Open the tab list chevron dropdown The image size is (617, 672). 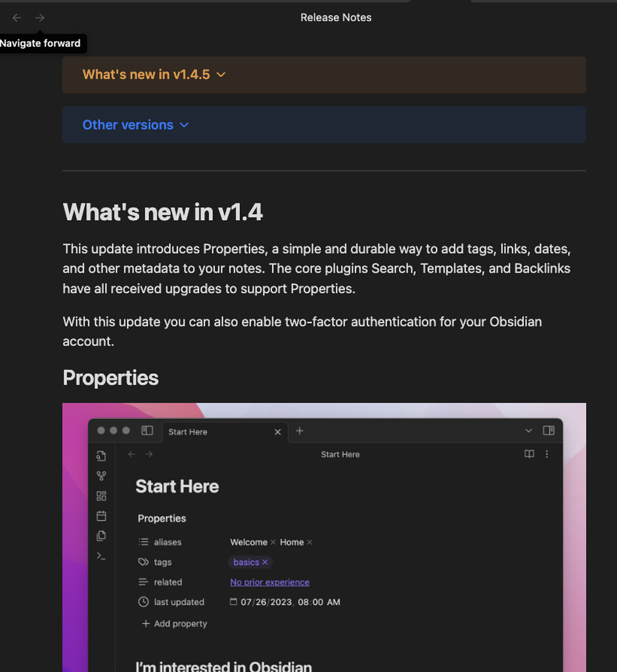[x=528, y=431]
